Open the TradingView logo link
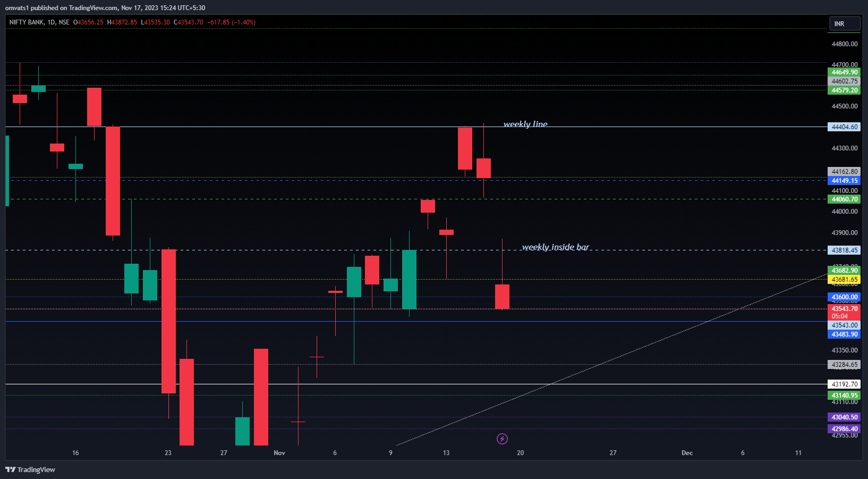This screenshot has width=868, height=479. coord(30,469)
